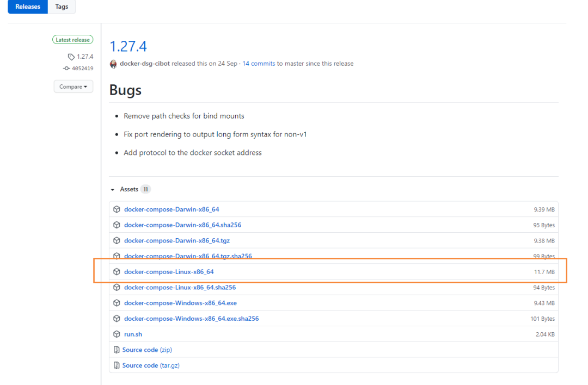The image size is (588, 385).
Task: Click the Latest release badge
Action: click(x=73, y=40)
